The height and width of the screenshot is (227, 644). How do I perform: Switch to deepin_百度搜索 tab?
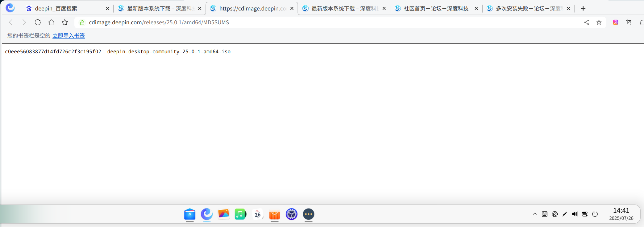68,8
